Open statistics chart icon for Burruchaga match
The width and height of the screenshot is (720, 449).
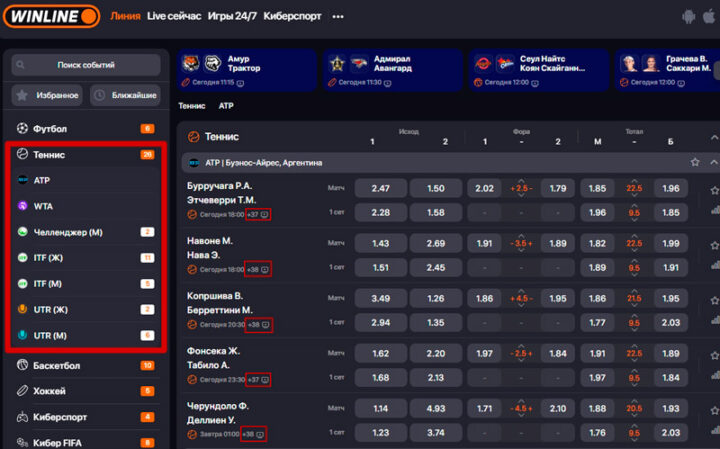pos(714,212)
